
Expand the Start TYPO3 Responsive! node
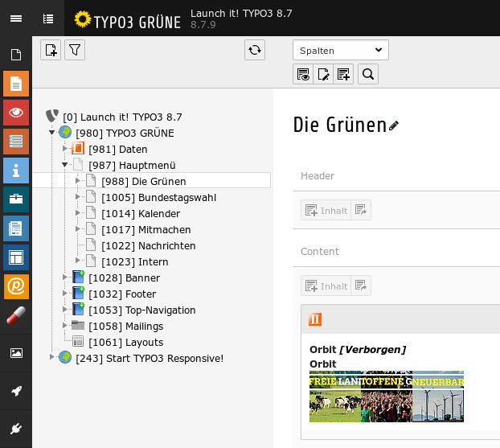52,358
